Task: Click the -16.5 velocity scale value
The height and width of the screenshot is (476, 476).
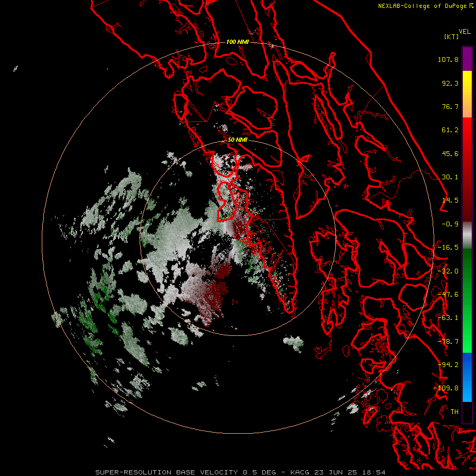Action: click(448, 248)
